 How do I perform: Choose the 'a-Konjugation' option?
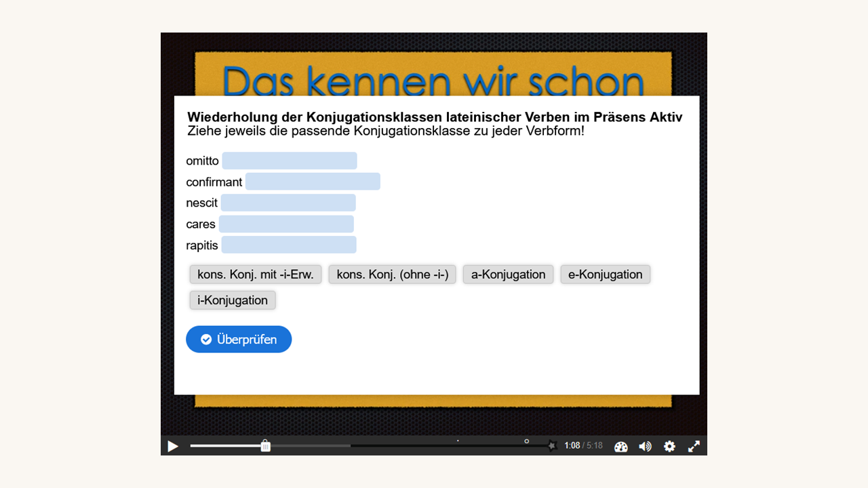coord(508,274)
